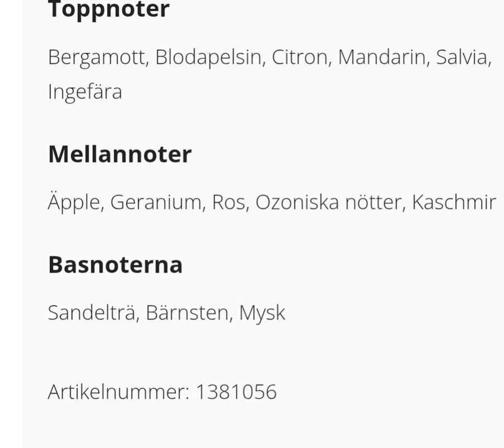
Task: Click the word Ros
Action: click(x=228, y=203)
